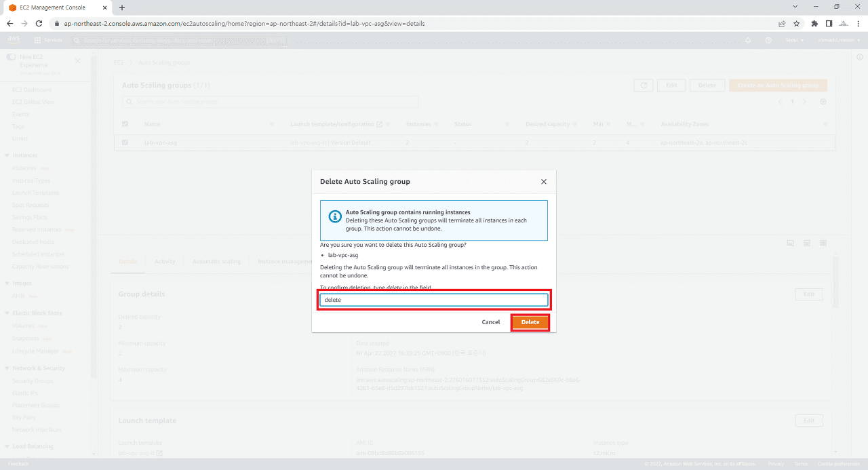Click the AWS services search bar
This screenshot has height=470, width=868.
(178, 40)
